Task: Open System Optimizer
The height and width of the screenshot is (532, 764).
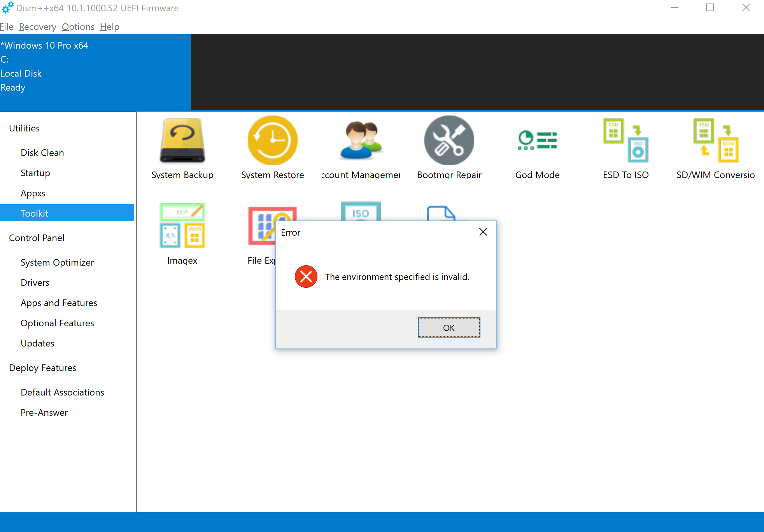Action: click(x=57, y=262)
